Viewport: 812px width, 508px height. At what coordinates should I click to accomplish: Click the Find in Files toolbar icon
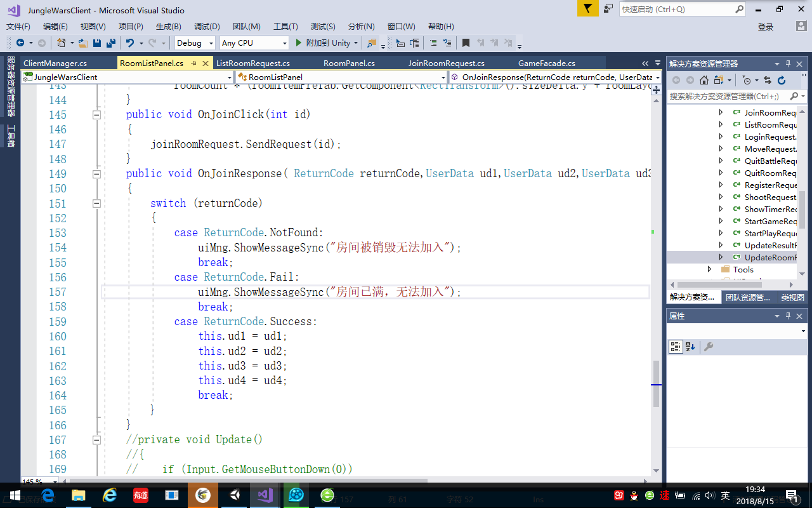tap(372, 43)
